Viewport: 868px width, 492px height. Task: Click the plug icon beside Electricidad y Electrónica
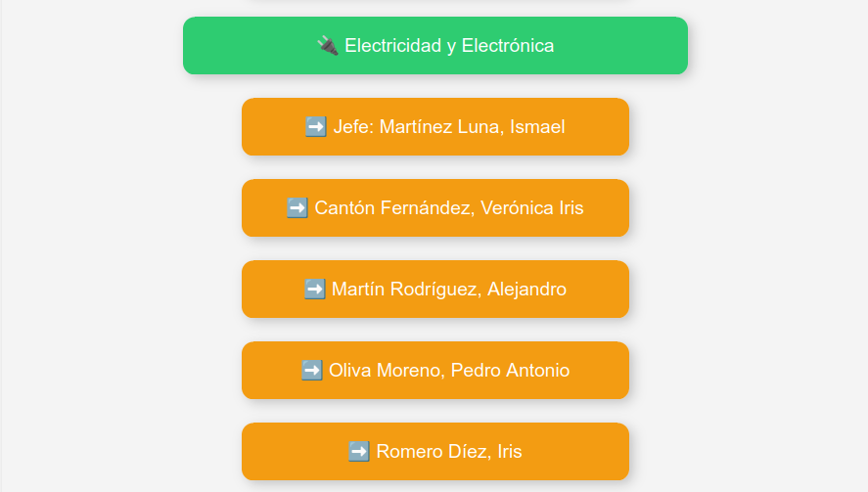pyautogui.click(x=327, y=45)
